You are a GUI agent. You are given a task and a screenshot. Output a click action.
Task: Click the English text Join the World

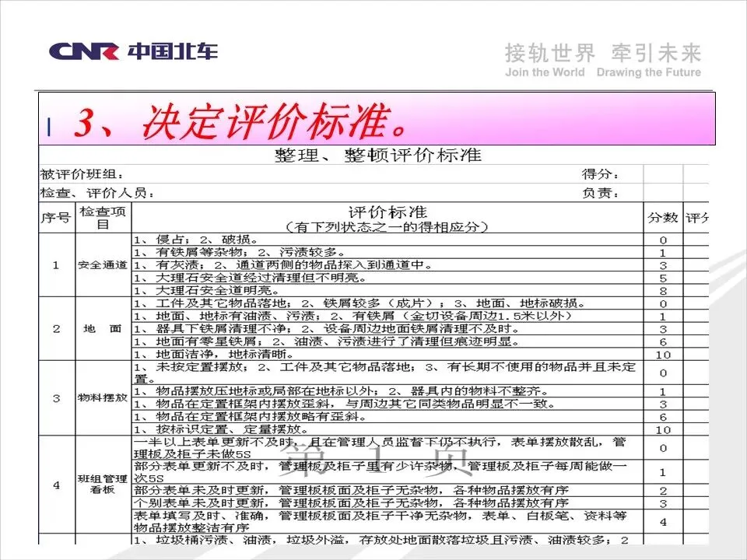click(545, 72)
